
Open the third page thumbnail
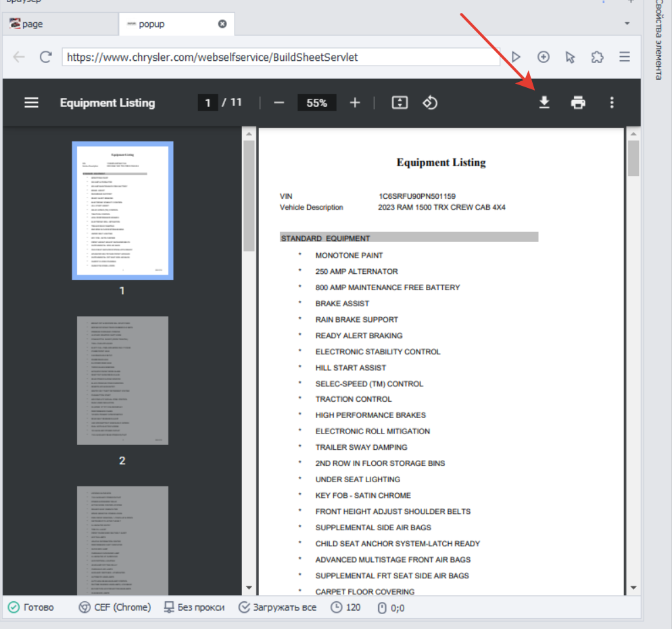coord(122,540)
